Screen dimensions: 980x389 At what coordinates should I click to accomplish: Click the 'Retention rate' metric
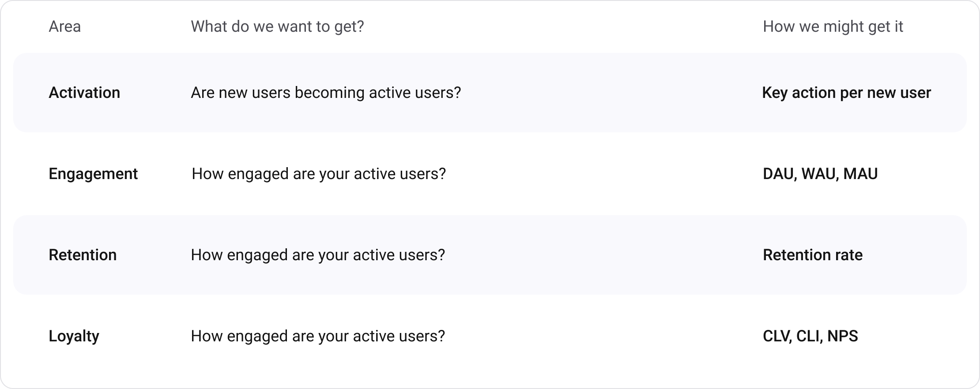click(x=813, y=255)
